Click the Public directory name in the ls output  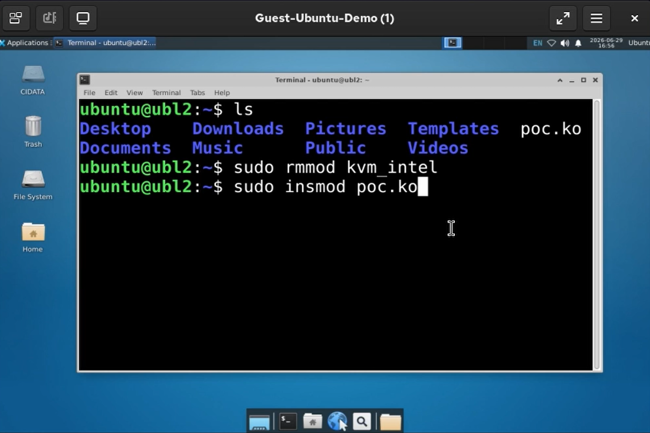[335, 148]
